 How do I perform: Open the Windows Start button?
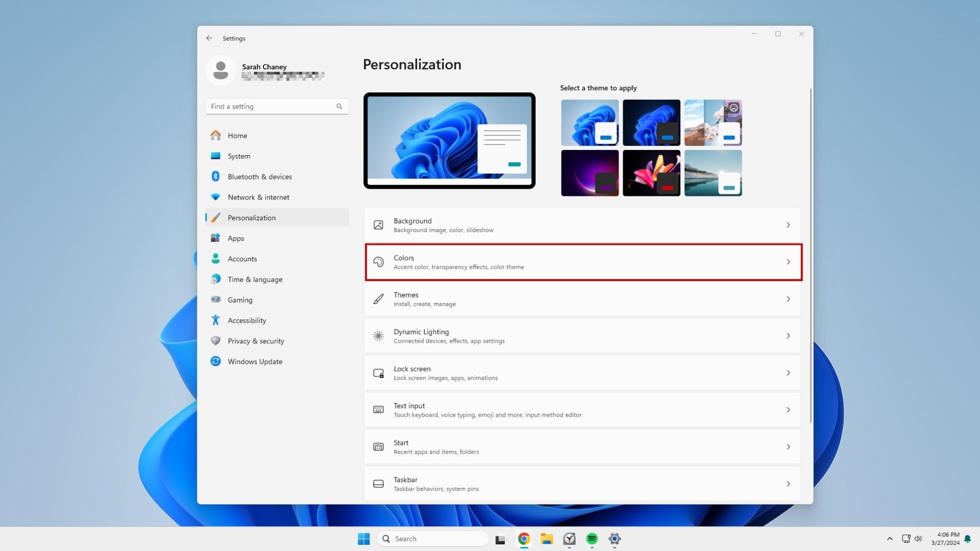363,539
